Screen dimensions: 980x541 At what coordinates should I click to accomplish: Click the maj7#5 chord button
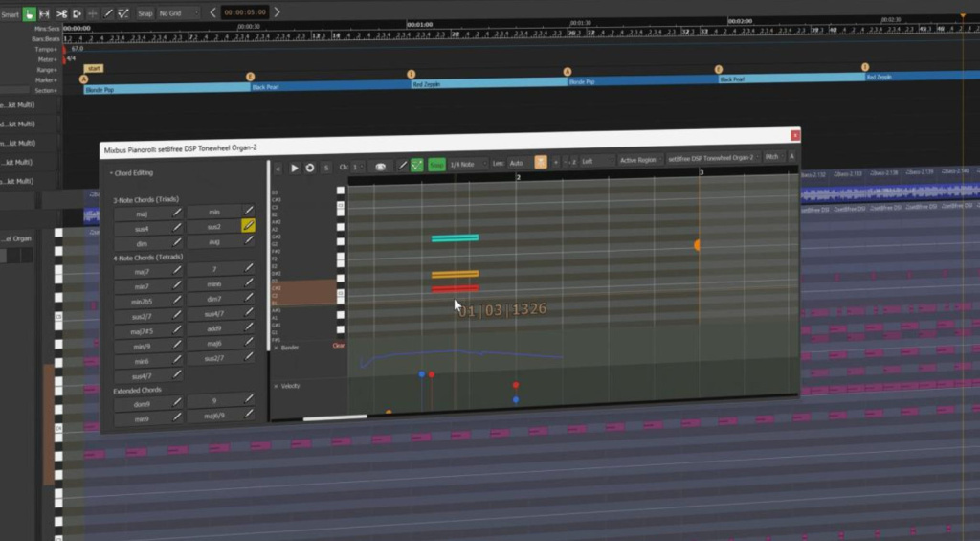(142, 331)
